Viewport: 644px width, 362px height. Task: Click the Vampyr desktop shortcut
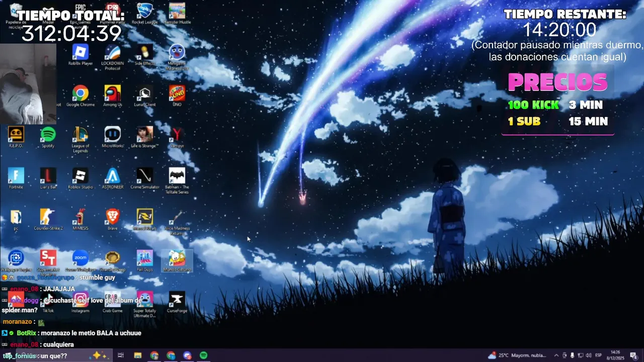(177, 137)
